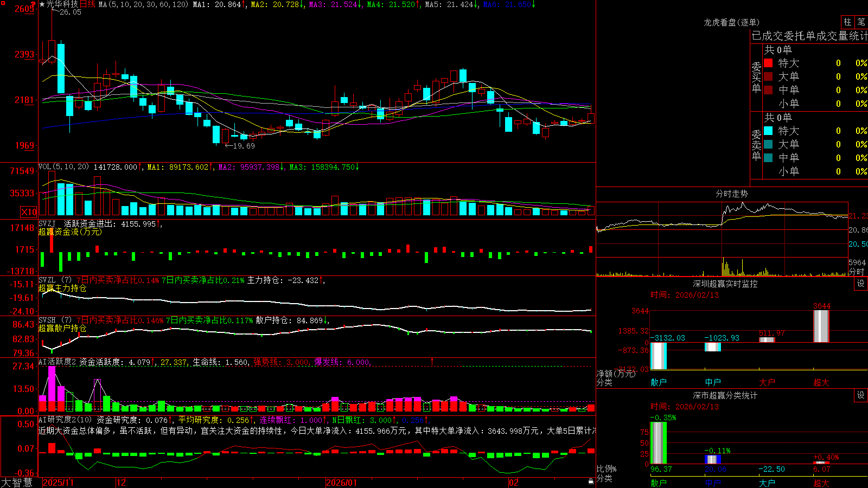Screen dimensions: 868x488
Task: Toggle the 笔 tick view mode
Action: [x=861, y=22]
